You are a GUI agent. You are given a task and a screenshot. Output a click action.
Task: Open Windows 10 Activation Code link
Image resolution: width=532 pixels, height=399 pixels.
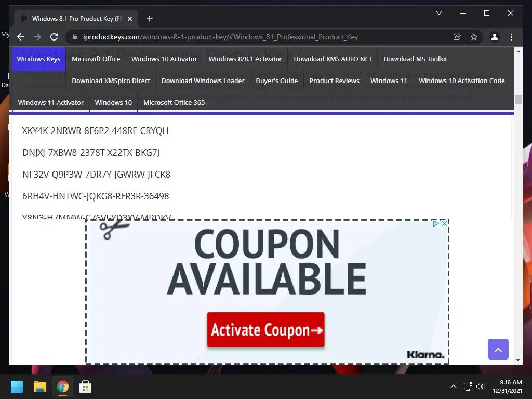(x=462, y=81)
